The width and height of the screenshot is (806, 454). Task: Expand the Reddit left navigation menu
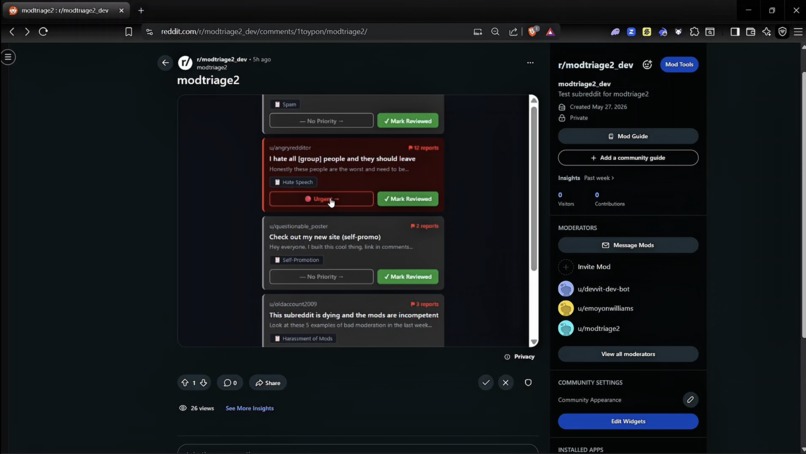[x=8, y=57]
